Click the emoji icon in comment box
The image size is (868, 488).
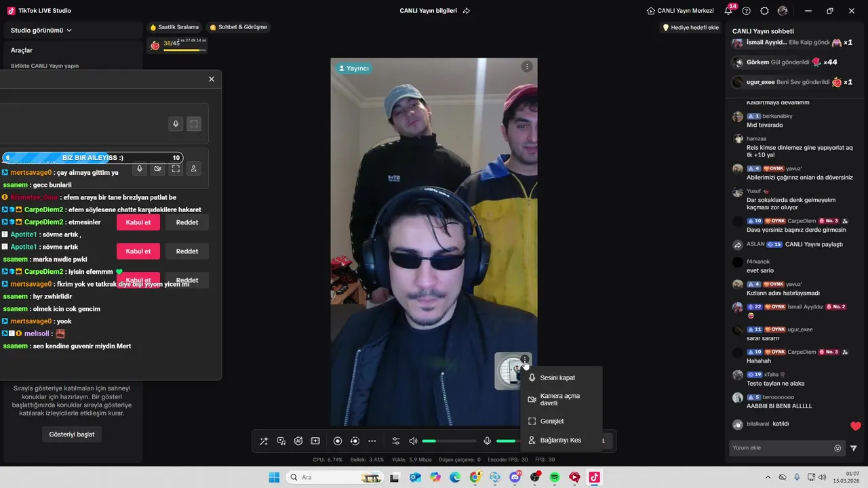837,448
